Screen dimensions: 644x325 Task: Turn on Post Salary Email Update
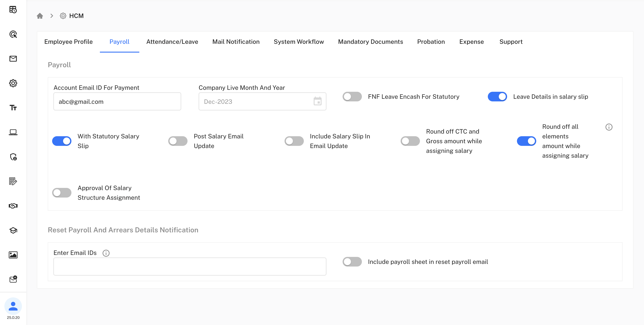pos(178,141)
